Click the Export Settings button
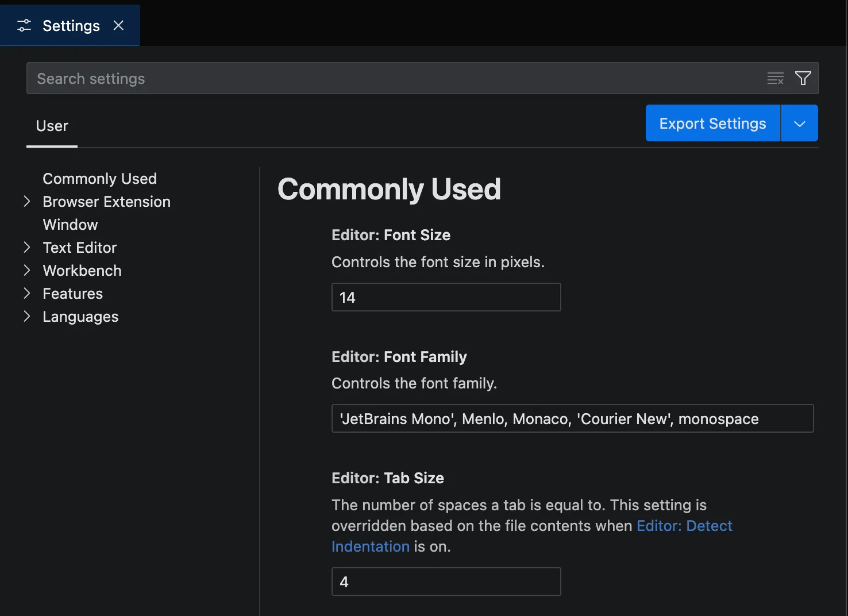Screen dimensions: 848x616 tap(712, 124)
